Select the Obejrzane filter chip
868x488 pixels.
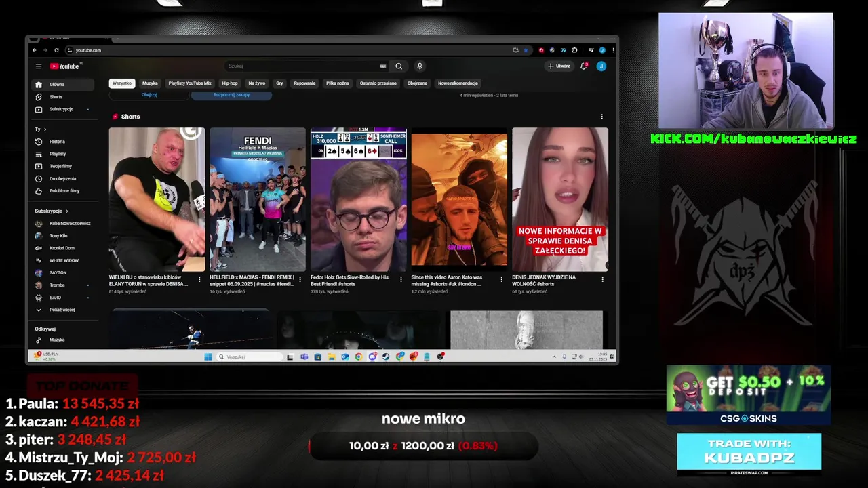pos(417,83)
